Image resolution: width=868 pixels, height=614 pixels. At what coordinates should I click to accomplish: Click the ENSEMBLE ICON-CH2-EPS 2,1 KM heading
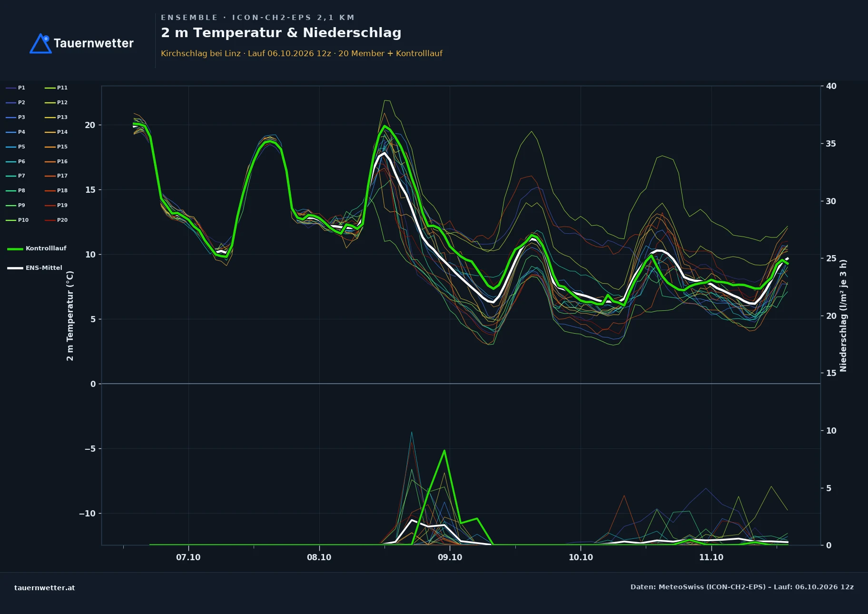(x=258, y=18)
